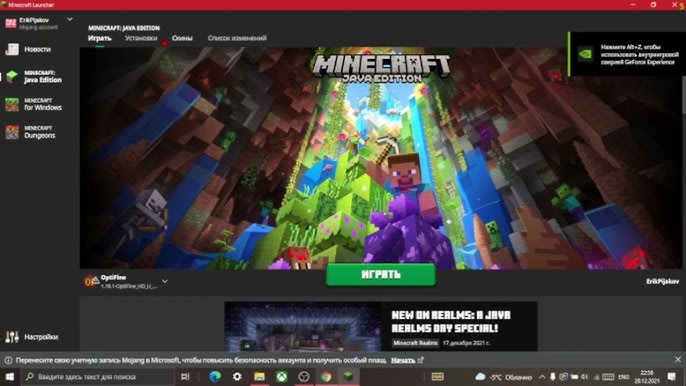This screenshot has width=686, height=386.
Task: Click the green ИГРАТЬ play button
Action: point(381,274)
